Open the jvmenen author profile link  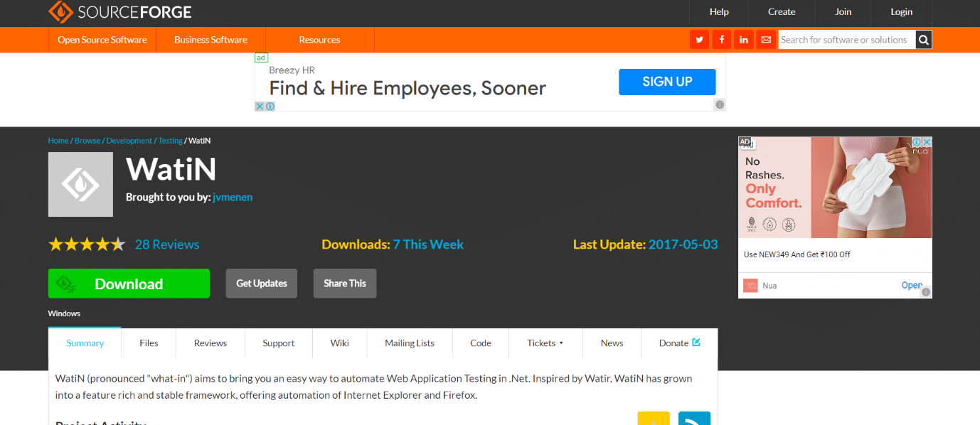[x=233, y=197]
